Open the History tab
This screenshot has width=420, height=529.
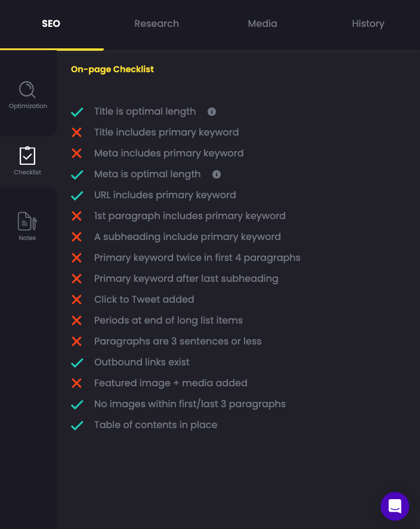[367, 23]
